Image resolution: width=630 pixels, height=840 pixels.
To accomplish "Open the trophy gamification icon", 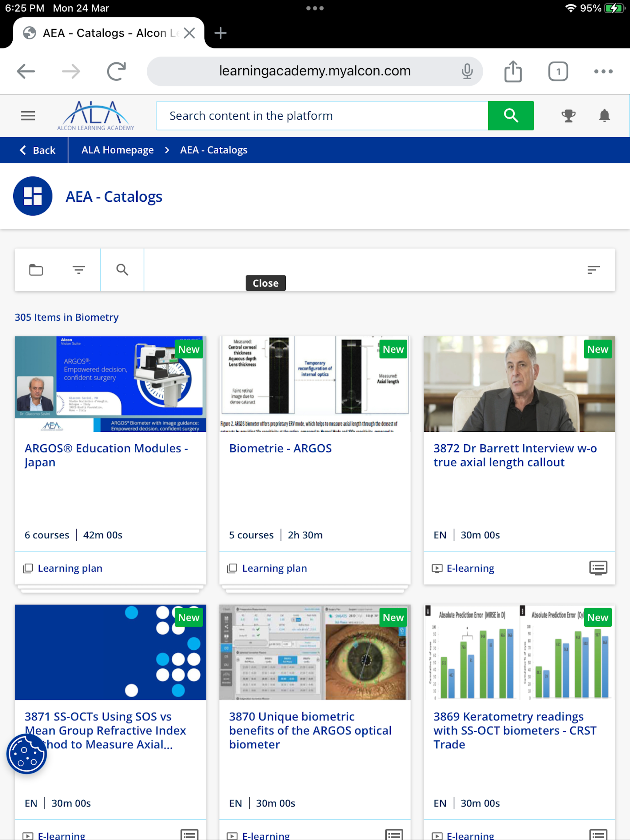I will pyautogui.click(x=568, y=115).
